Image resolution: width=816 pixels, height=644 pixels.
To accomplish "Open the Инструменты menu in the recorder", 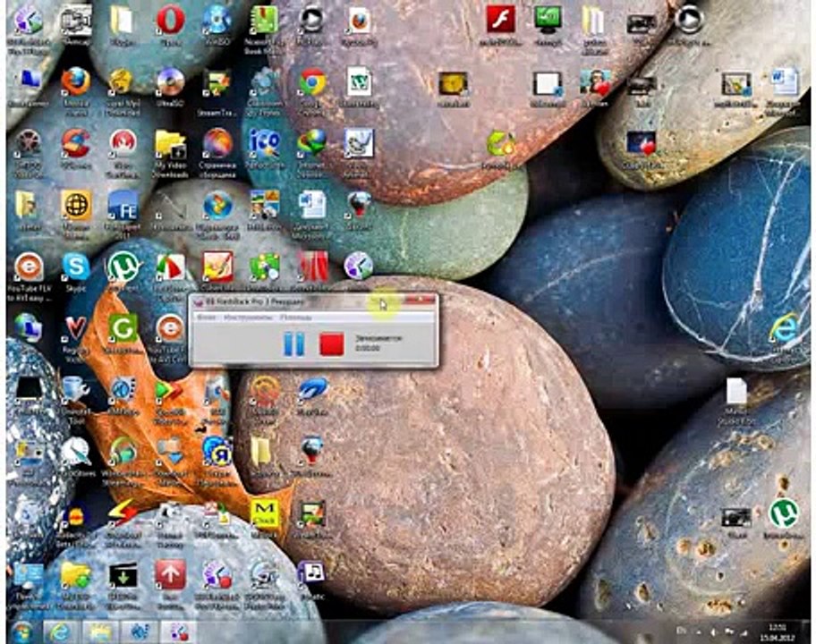I will click(x=248, y=317).
